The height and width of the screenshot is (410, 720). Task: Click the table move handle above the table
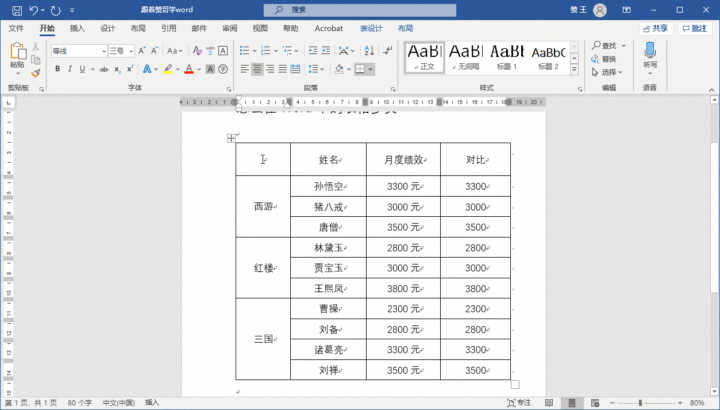coord(231,138)
